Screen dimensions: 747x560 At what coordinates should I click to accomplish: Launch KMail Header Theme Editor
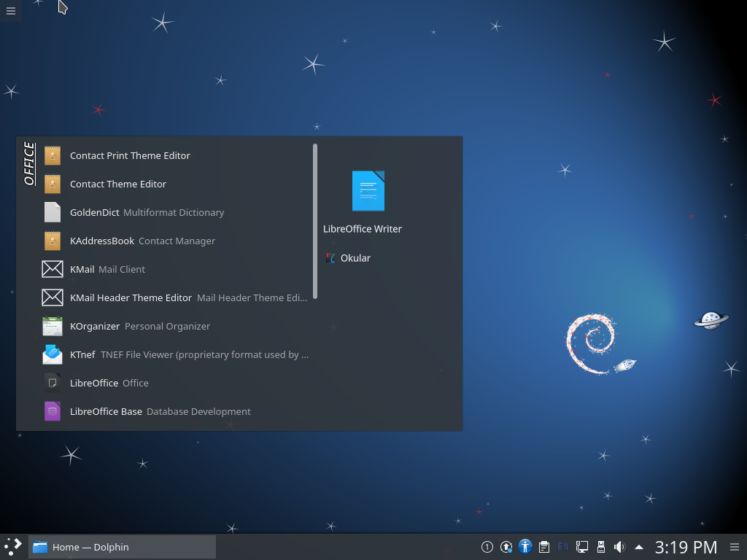click(x=175, y=297)
